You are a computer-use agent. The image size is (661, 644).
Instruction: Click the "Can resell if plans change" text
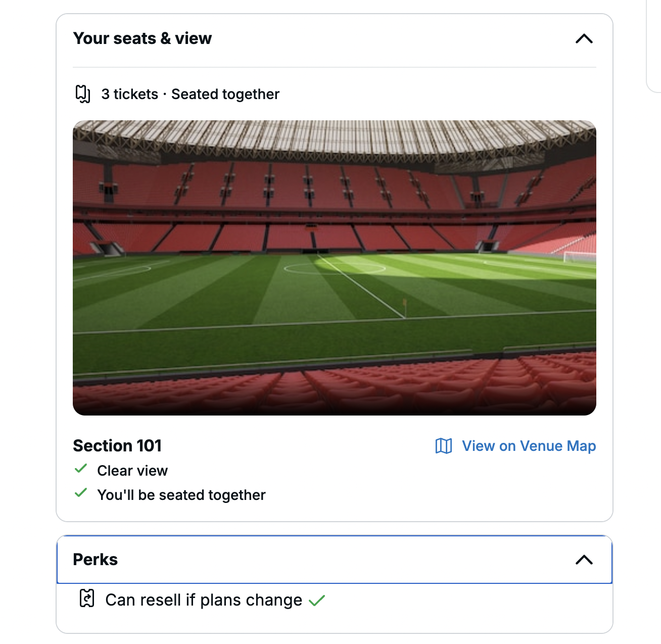pyautogui.click(x=204, y=600)
